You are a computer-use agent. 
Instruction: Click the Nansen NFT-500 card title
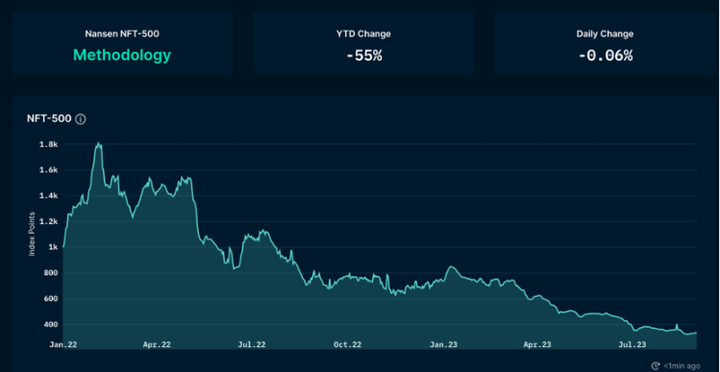[122, 34]
